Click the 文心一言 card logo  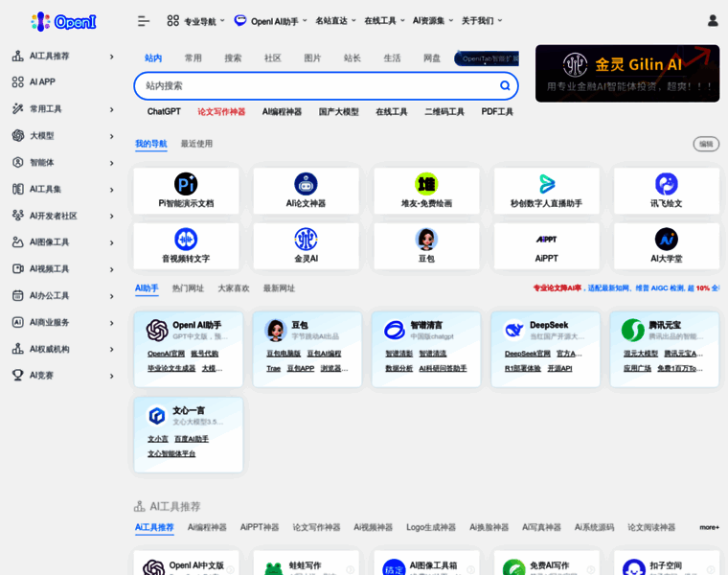coord(157,415)
